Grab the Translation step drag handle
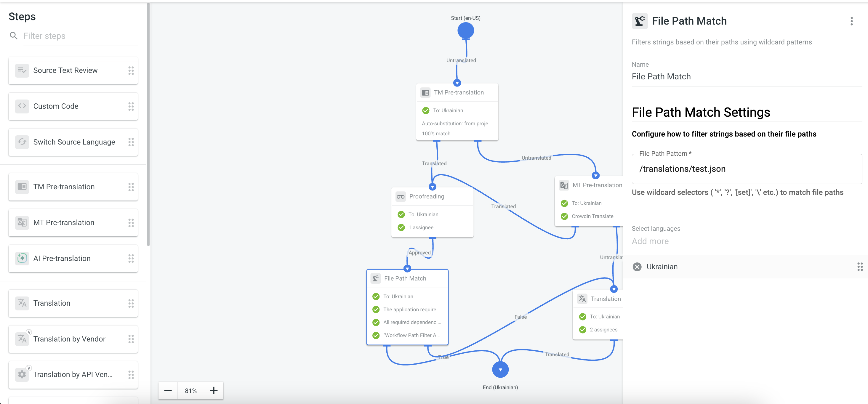 [x=131, y=303]
